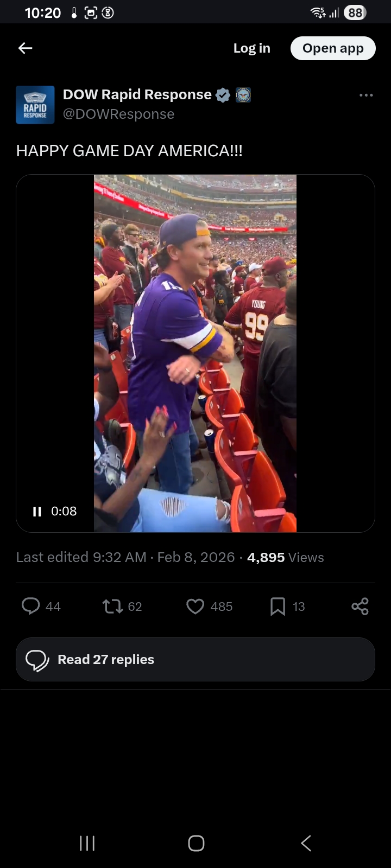This screenshot has height=868, width=391.
Task: Tap the share icon
Action: click(x=360, y=606)
